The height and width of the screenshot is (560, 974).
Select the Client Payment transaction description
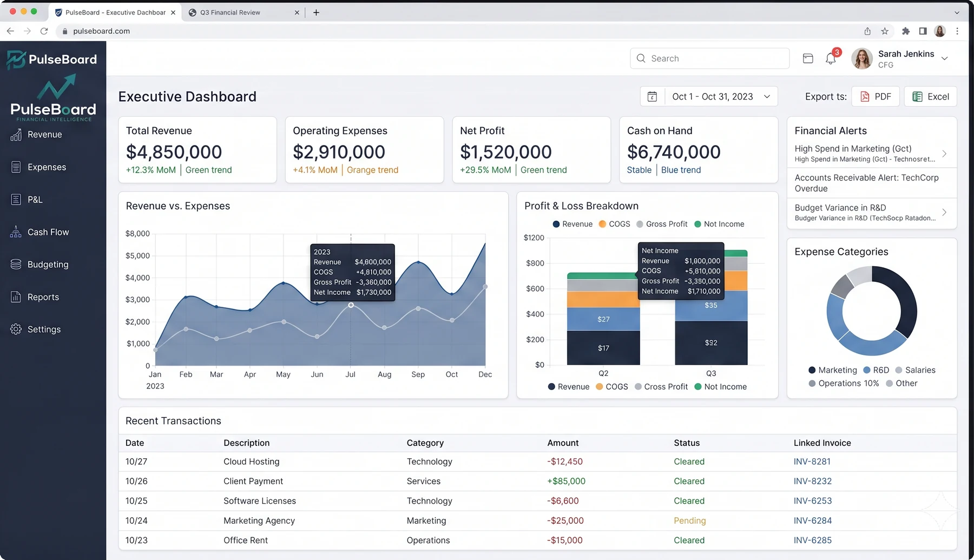click(x=253, y=481)
